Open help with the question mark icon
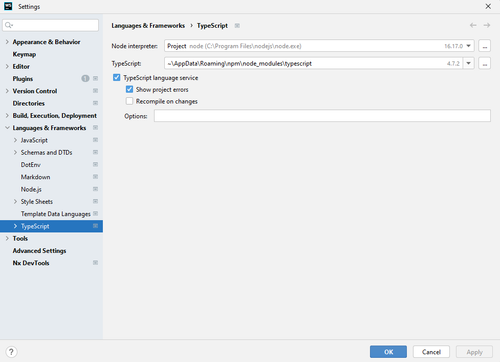The image size is (500, 362). coord(11,352)
